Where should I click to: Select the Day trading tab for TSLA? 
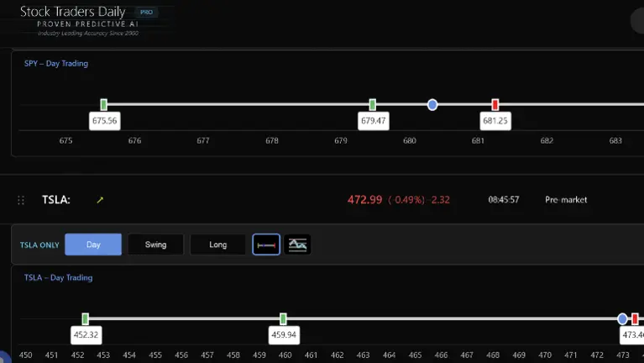click(x=93, y=245)
